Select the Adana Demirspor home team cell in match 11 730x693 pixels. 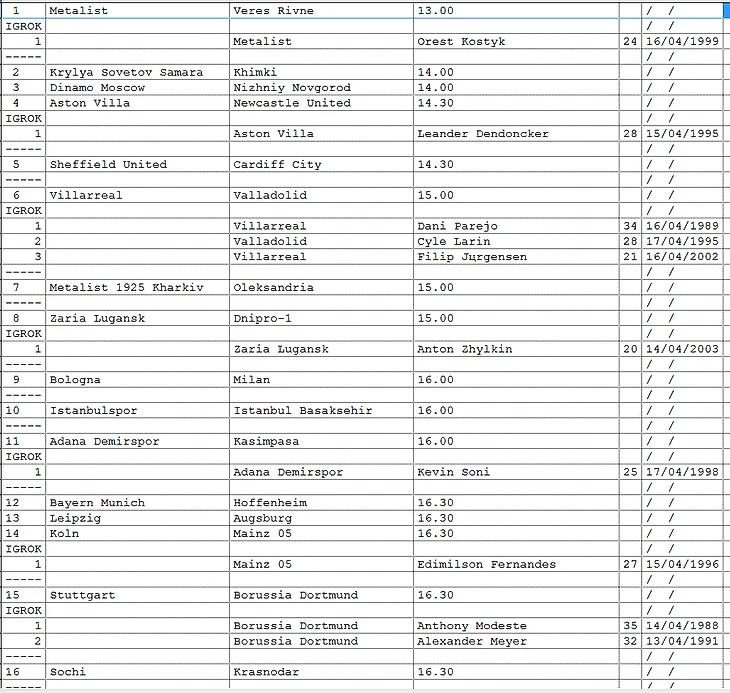click(137, 441)
